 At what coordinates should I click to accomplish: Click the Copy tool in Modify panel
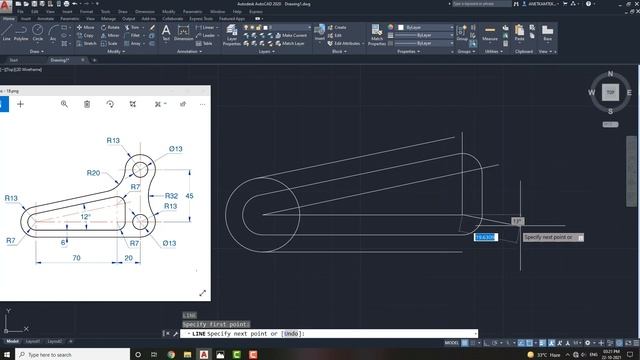pos(85,36)
